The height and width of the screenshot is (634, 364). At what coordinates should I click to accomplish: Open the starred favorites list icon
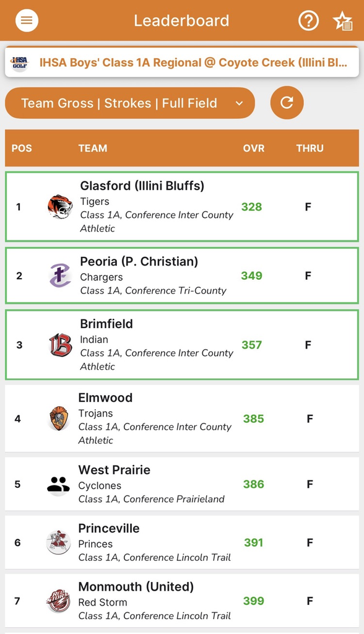tap(342, 20)
